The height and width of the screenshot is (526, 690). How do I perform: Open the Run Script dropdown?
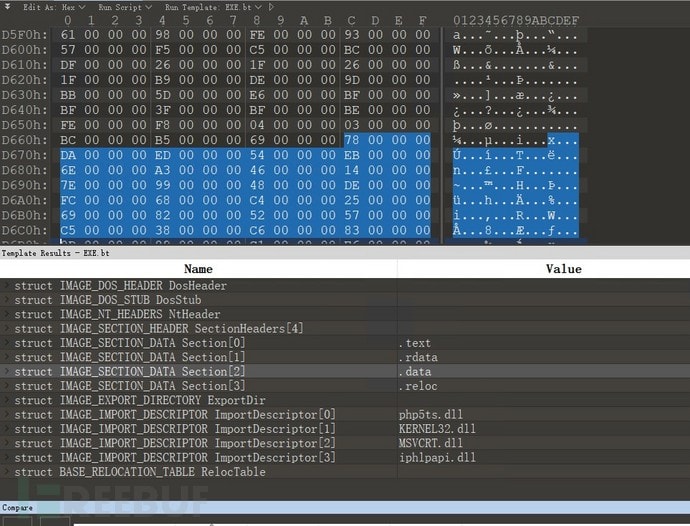(125, 7)
